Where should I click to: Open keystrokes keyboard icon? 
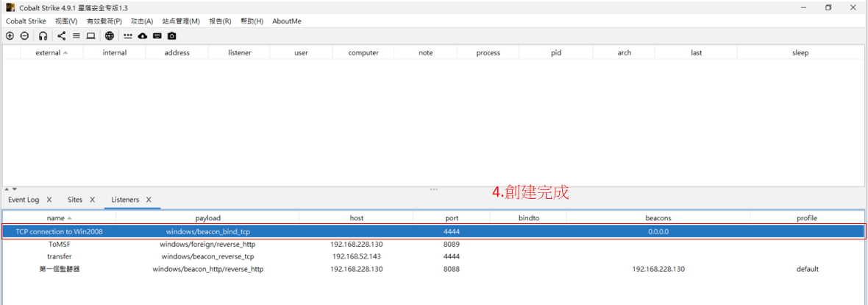(x=157, y=36)
